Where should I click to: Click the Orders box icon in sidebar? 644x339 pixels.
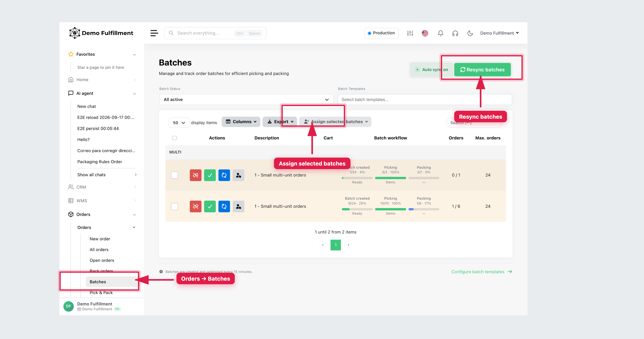[x=71, y=214]
